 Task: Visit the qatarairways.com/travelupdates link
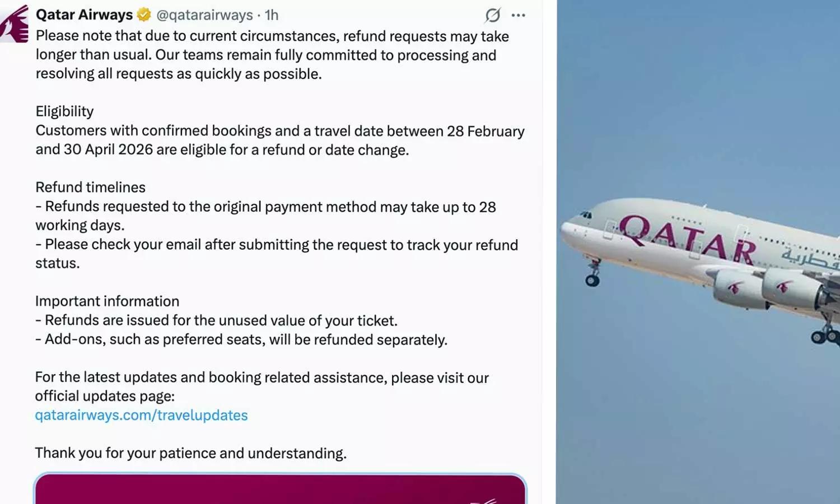click(141, 415)
